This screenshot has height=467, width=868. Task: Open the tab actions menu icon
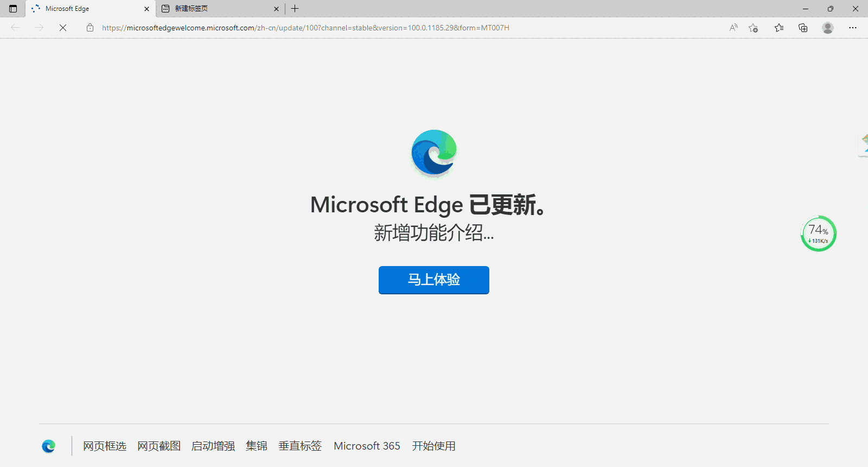(13, 9)
